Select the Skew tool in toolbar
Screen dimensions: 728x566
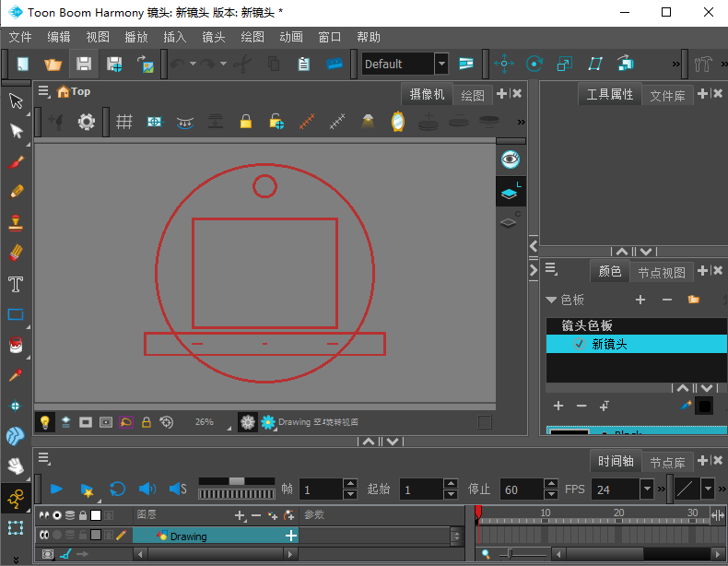595,64
